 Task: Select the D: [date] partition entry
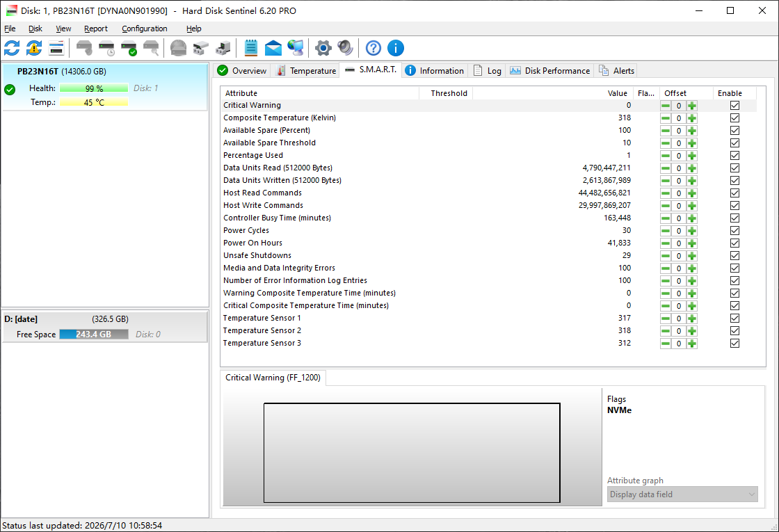[105, 327]
